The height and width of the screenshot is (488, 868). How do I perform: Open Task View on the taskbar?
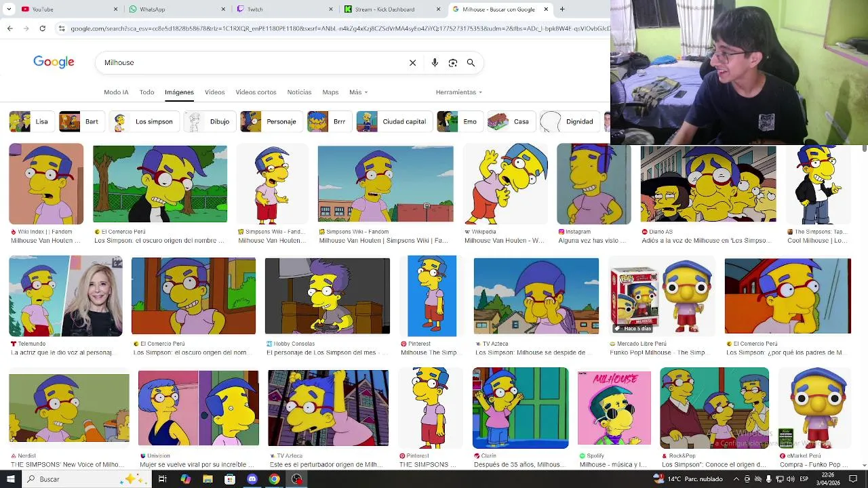(x=163, y=479)
